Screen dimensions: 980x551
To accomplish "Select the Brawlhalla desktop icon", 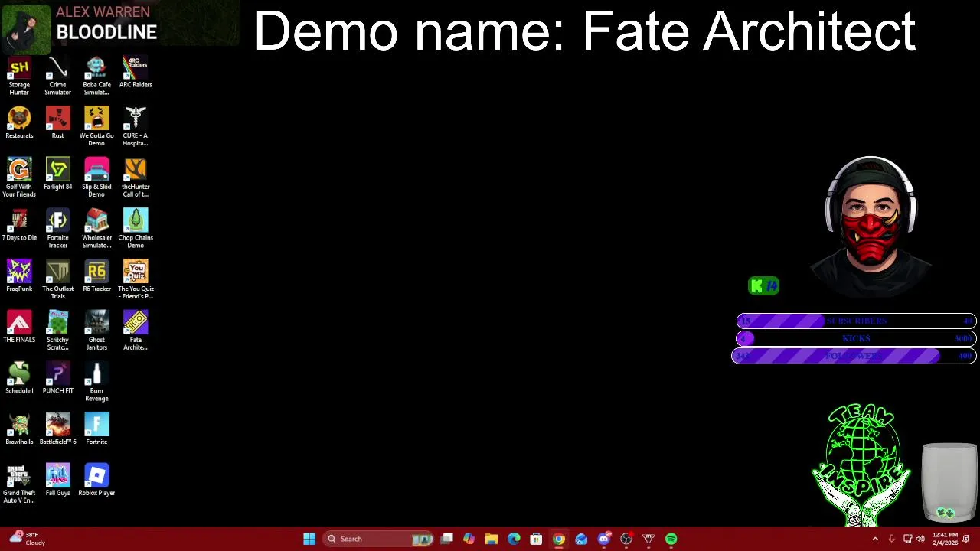I will (19, 430).
